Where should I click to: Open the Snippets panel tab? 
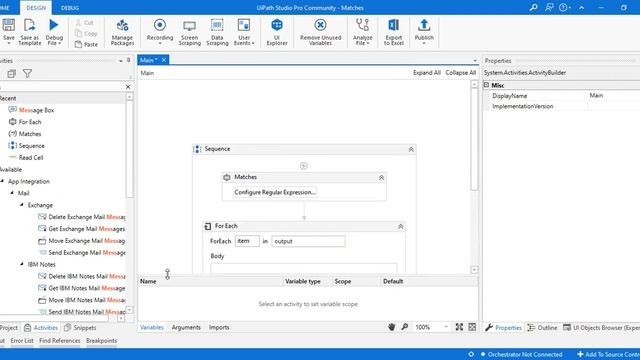tap(80, 327)
